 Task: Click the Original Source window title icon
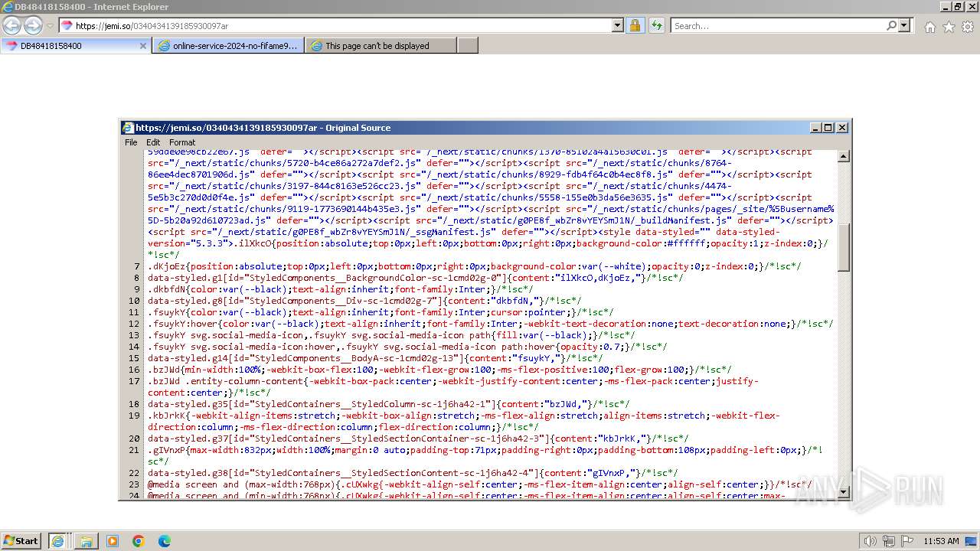click(x=128, y=128)
